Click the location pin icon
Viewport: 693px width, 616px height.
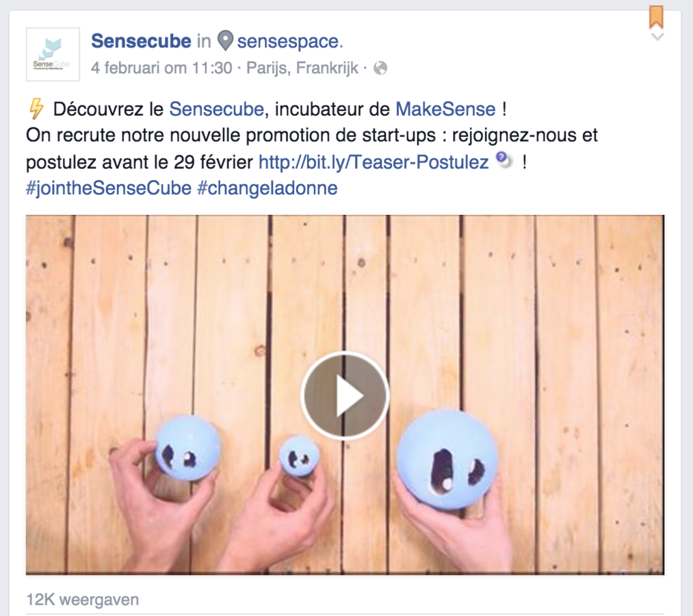click(x=225, y=41)
